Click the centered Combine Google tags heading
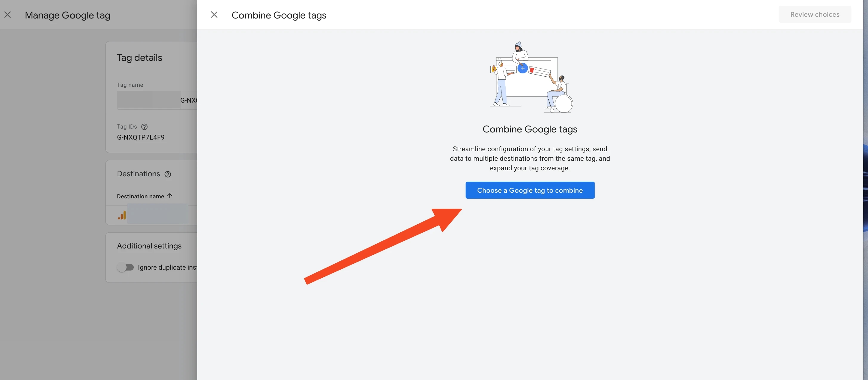 pos(530,129)
